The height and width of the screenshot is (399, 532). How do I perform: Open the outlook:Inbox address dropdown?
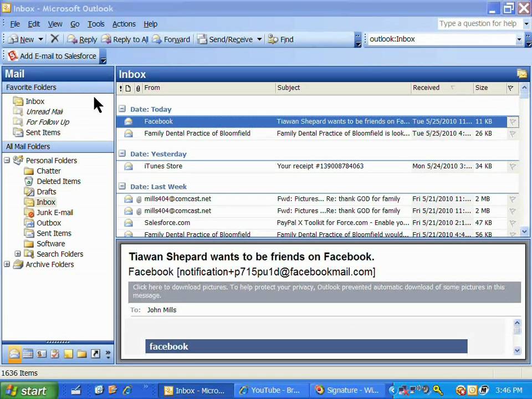click(x=519, y=39)
